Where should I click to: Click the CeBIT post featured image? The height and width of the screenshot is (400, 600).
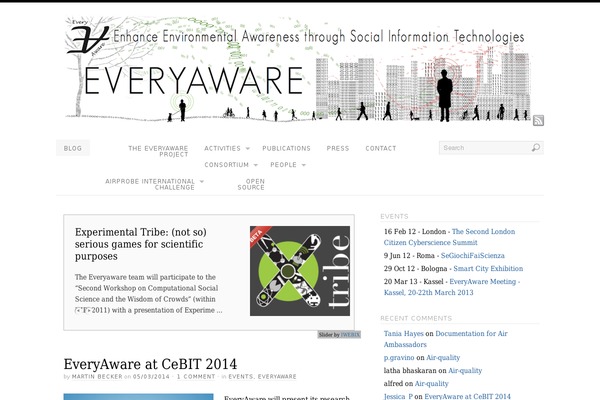point(138,397)
